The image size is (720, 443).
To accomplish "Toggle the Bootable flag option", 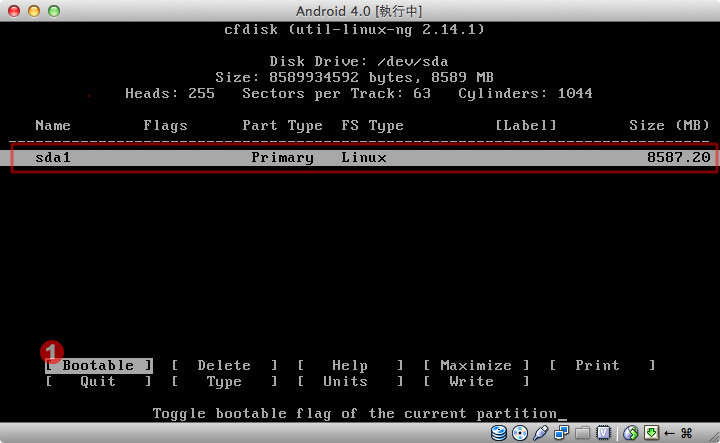I will [x=98, y=365].
